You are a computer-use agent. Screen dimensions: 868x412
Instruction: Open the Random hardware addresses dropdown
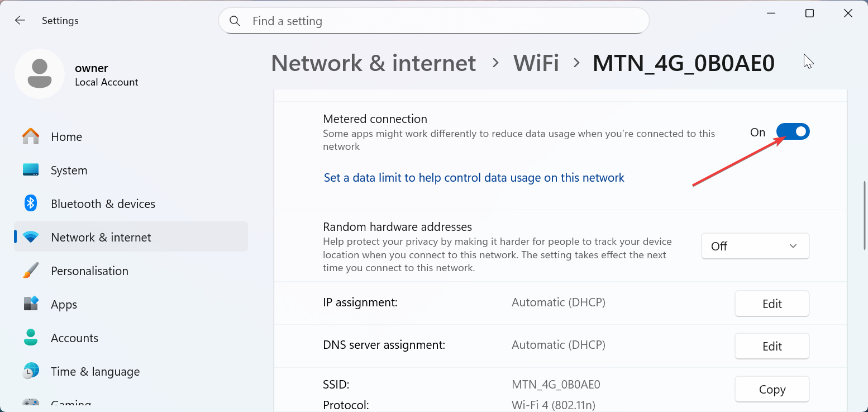755,246
